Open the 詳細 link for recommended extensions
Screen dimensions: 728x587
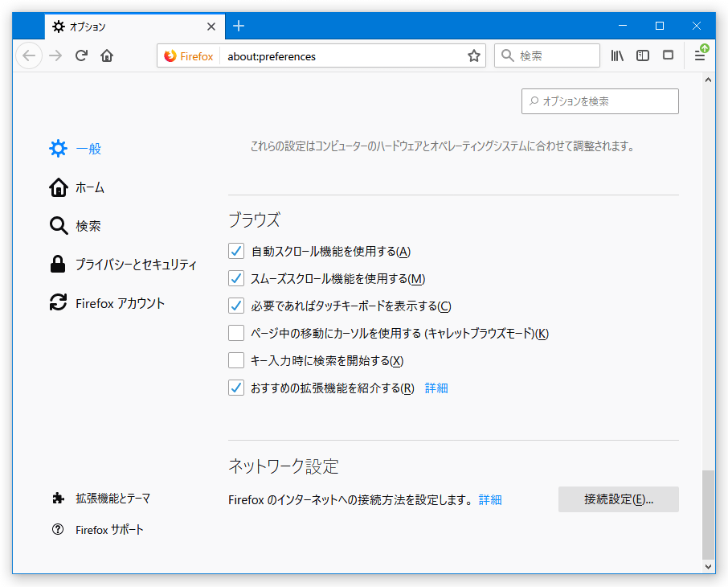[436, 388]
